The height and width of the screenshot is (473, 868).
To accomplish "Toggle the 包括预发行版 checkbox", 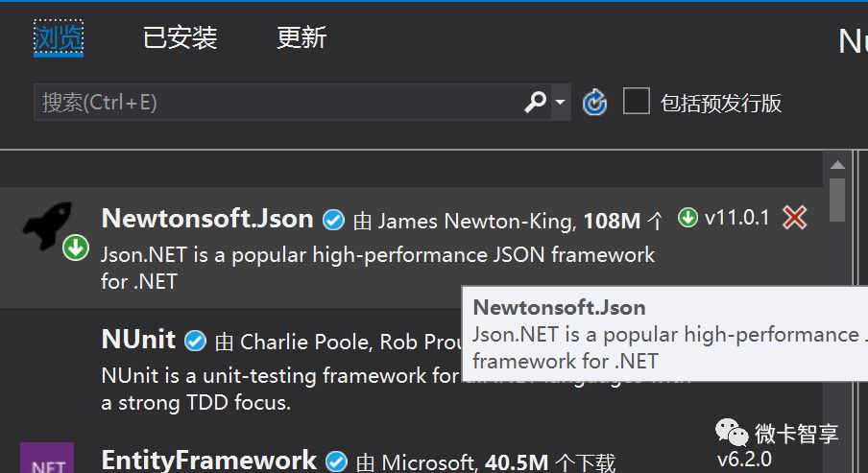I will click(x=636, y=102).
